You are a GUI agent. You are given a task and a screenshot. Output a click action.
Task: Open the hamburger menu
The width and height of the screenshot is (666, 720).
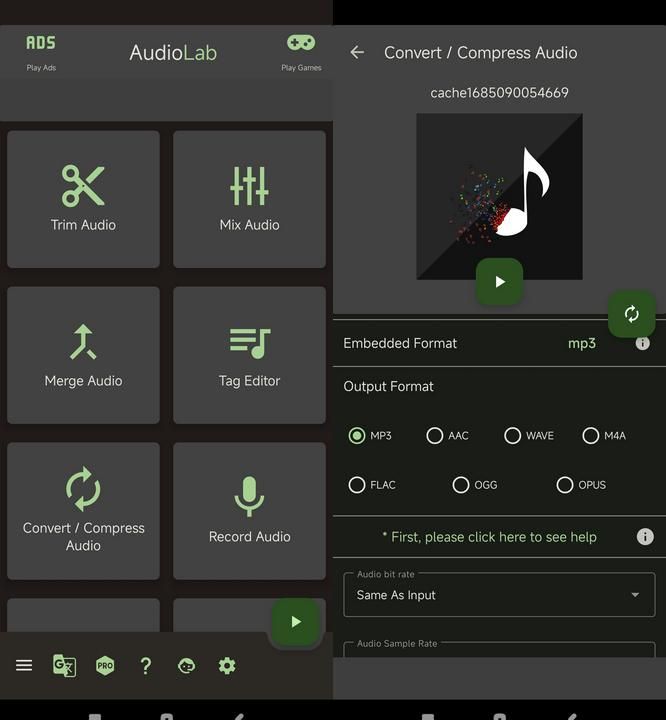tap(24, 665)
